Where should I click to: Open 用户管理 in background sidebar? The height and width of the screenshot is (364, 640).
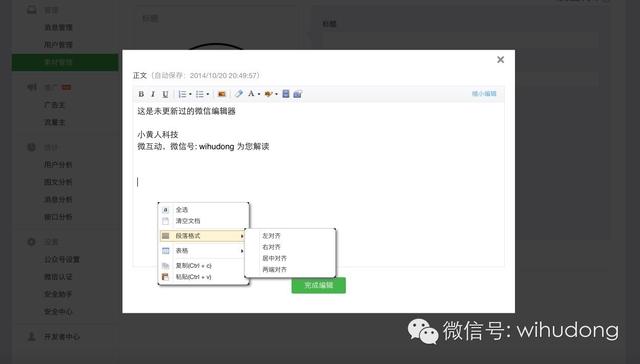point(58,44)
